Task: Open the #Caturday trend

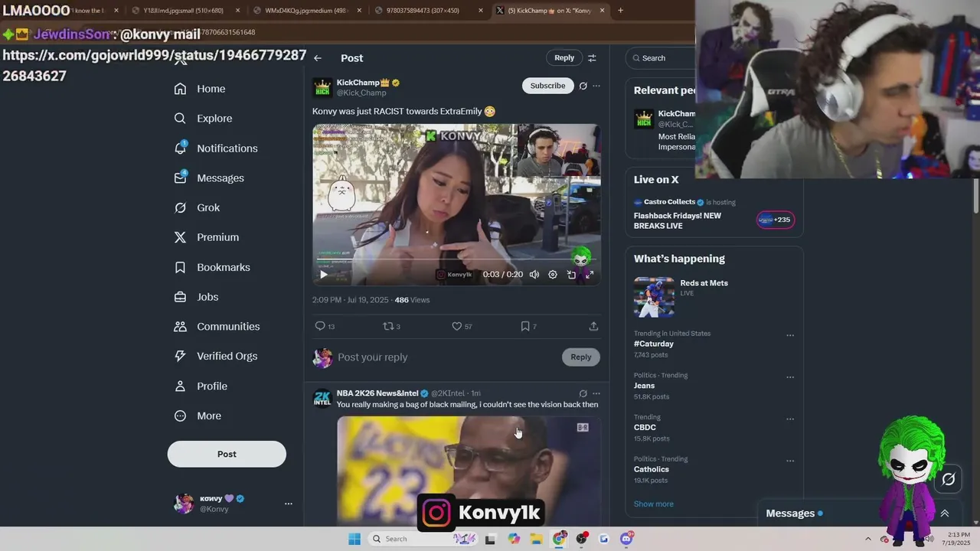Action: [x=654, y=344]
